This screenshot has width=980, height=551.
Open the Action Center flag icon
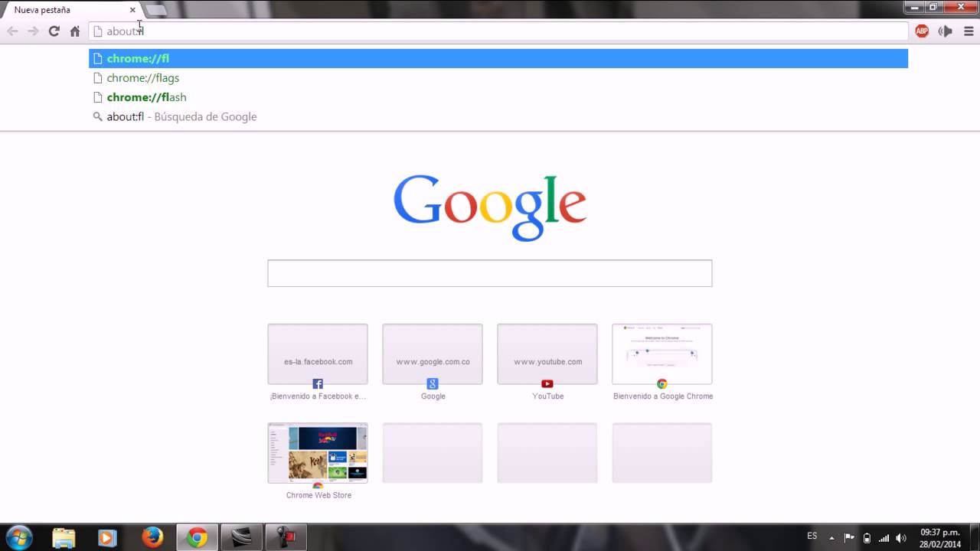coord(850,537)
